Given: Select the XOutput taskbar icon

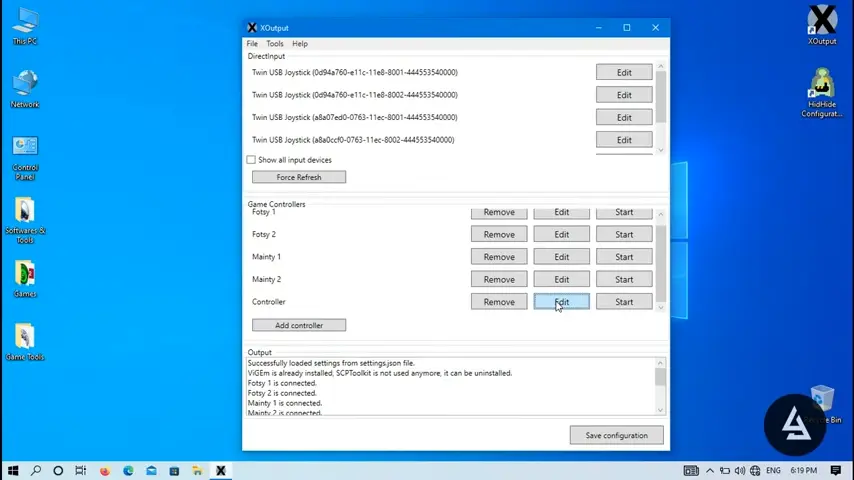Looking at the screenshot, I should click(221, 471).
